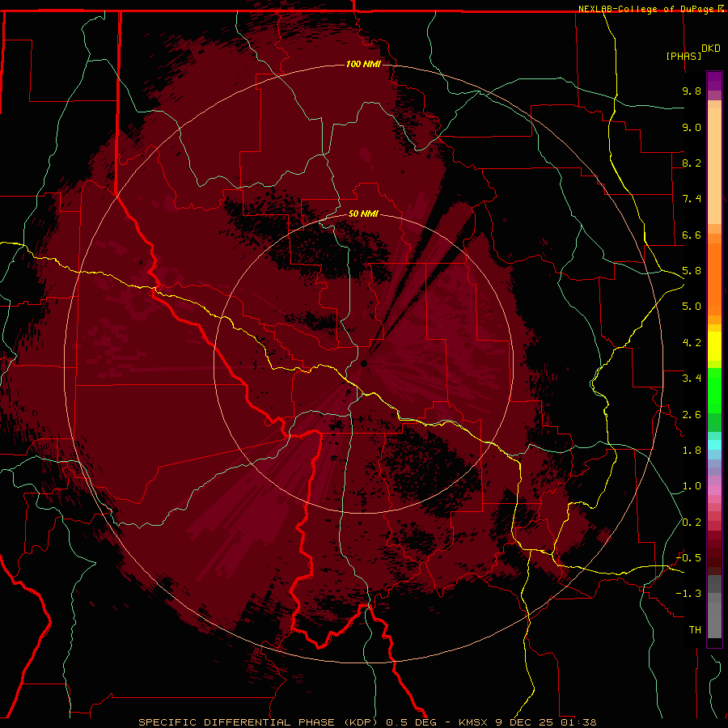This screenshot has height=728, width=728.
Task: Click the 2.6 value on the color scale
Action: [x=692, y=415]
